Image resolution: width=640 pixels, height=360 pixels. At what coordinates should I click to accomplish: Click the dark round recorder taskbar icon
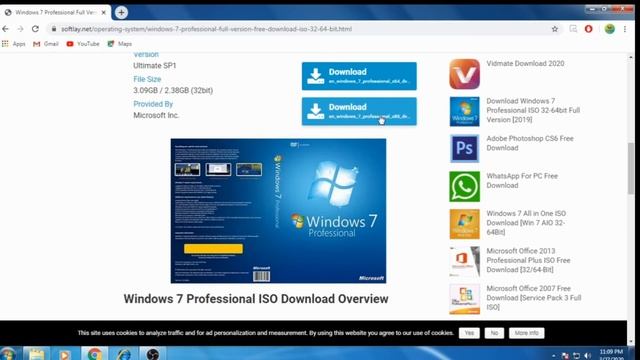pos(153,354)
